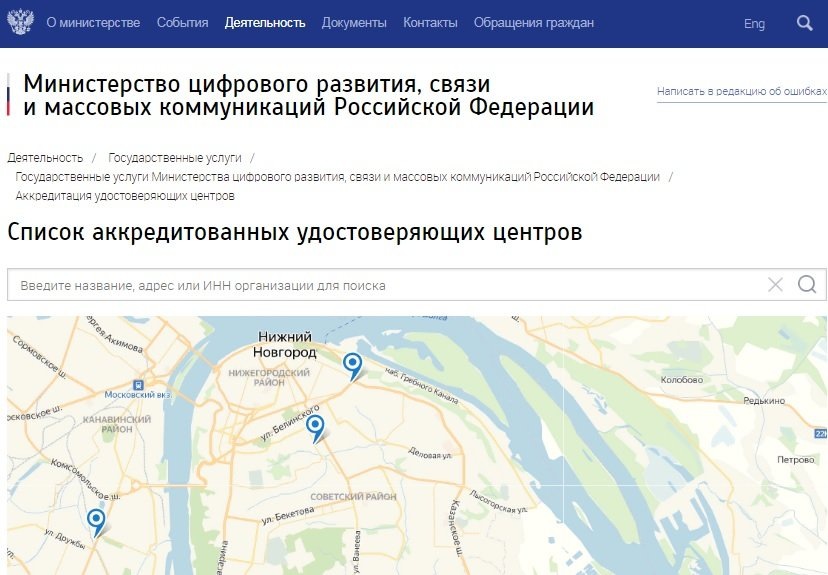Viewport: 828px width, 575px height.
Task: Click the Казанское ш. road label
Action: [x=456, y=528]
